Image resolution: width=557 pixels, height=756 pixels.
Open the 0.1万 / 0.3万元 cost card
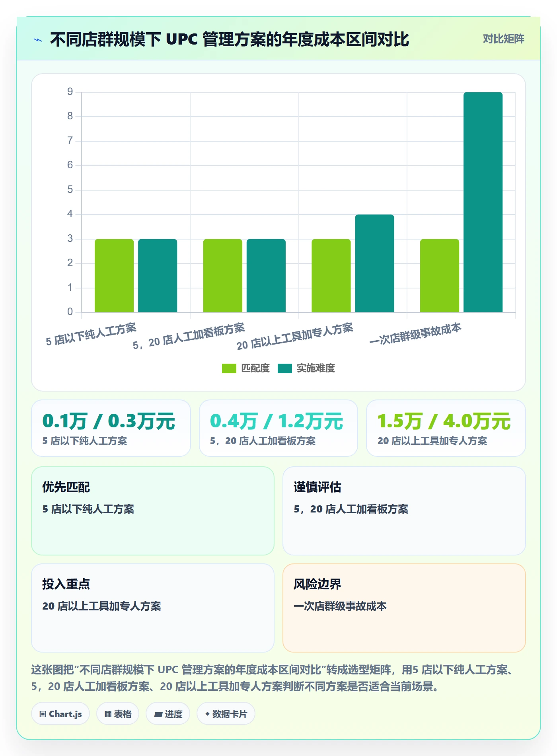[111, 428]
